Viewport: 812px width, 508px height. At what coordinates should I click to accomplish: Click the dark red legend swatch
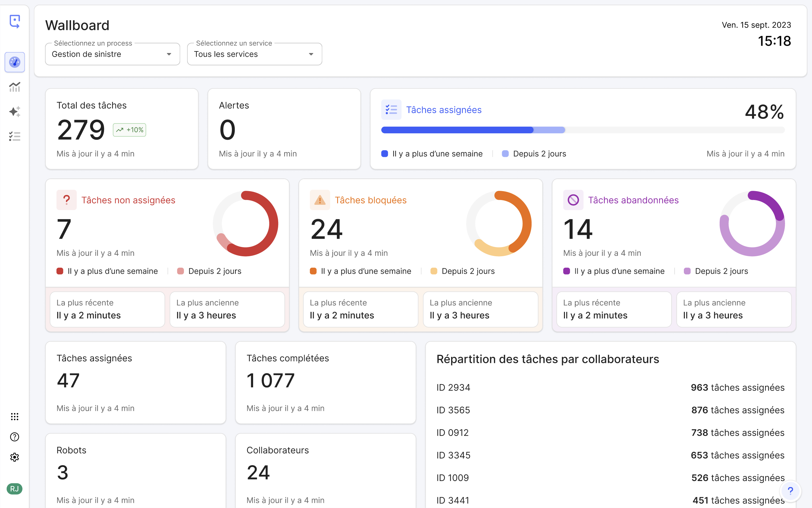pos(60,271)
